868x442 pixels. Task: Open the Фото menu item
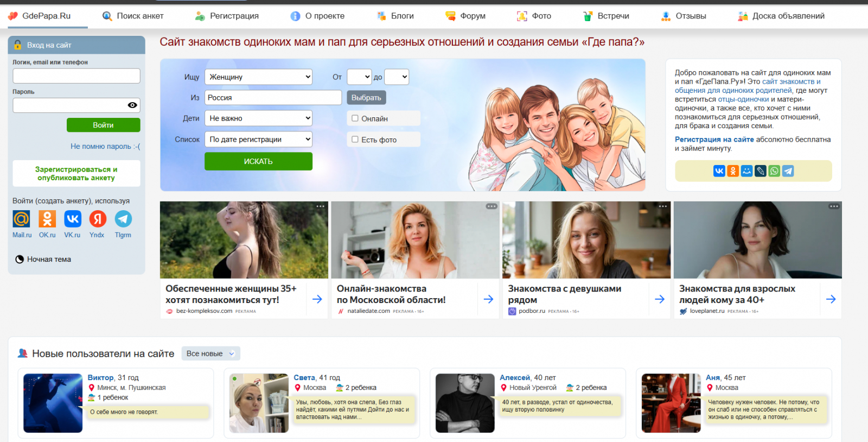click(x=534, y=16)
